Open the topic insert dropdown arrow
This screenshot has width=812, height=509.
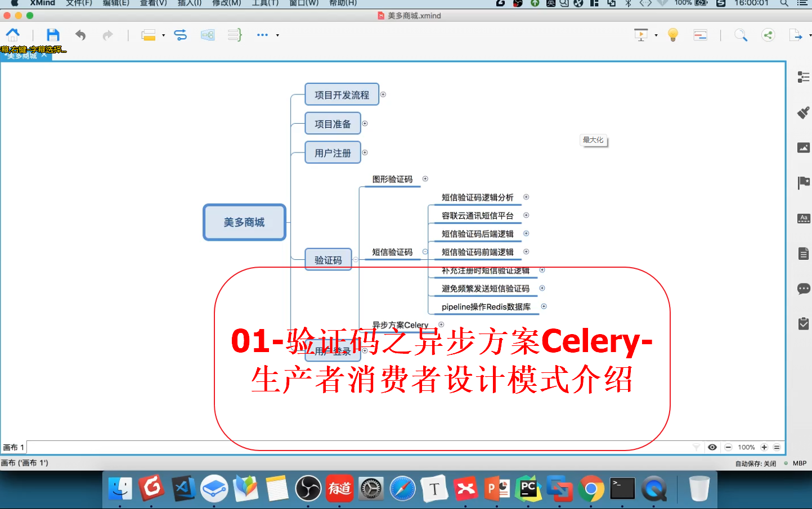tap(163, 35)
